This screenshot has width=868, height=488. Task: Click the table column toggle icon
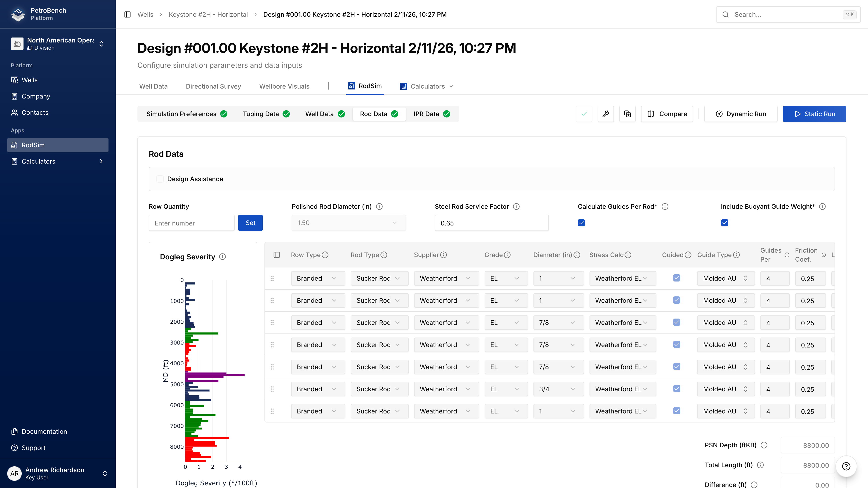pos(277,255)
